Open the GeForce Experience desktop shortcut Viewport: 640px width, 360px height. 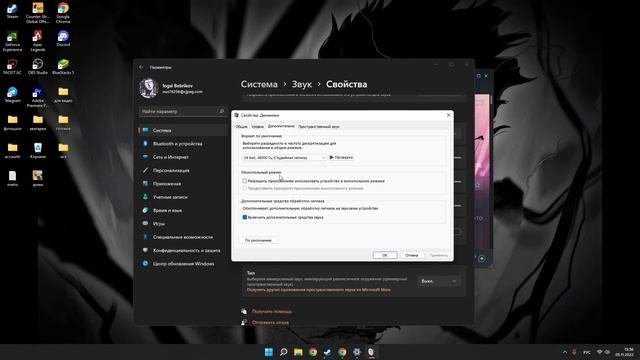(12, 41)
